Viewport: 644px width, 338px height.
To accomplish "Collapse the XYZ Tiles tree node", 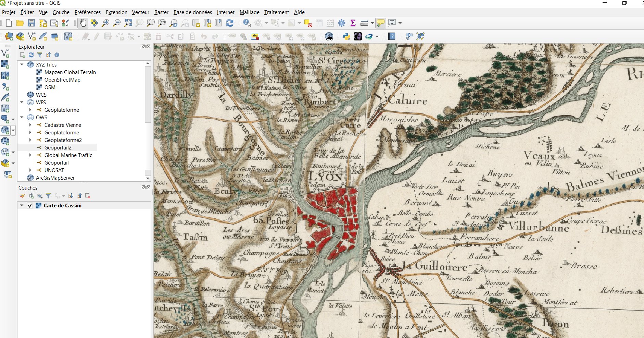I will pos(22,64).
